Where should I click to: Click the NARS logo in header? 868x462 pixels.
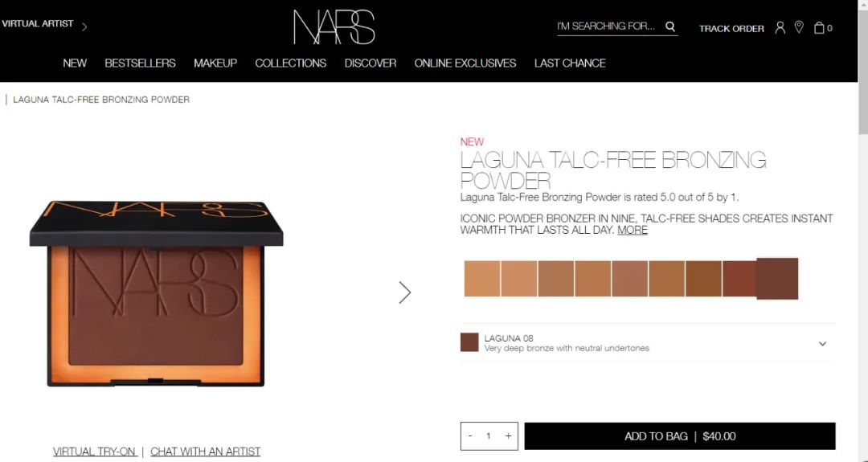click(334, 27)
